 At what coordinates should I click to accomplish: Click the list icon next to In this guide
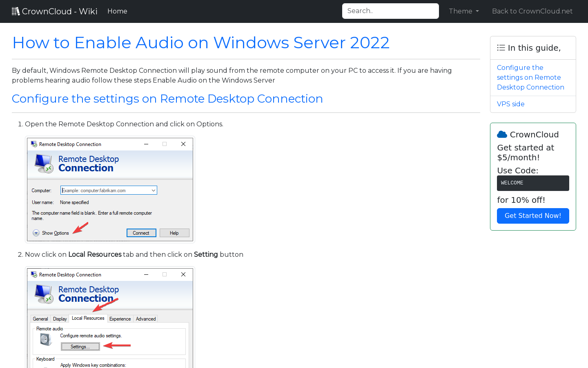[x=501, y=48]
